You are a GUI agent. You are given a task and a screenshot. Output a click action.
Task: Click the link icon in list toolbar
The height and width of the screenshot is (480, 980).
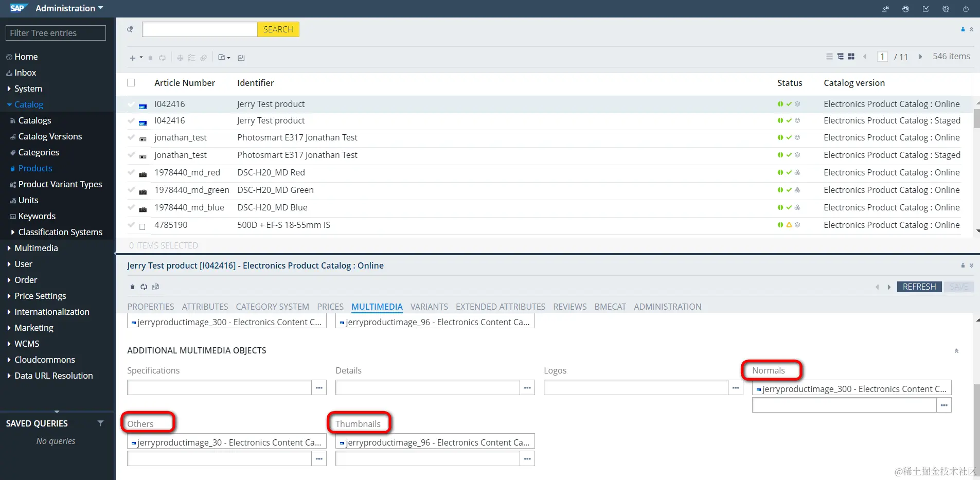tap(203, 58)
